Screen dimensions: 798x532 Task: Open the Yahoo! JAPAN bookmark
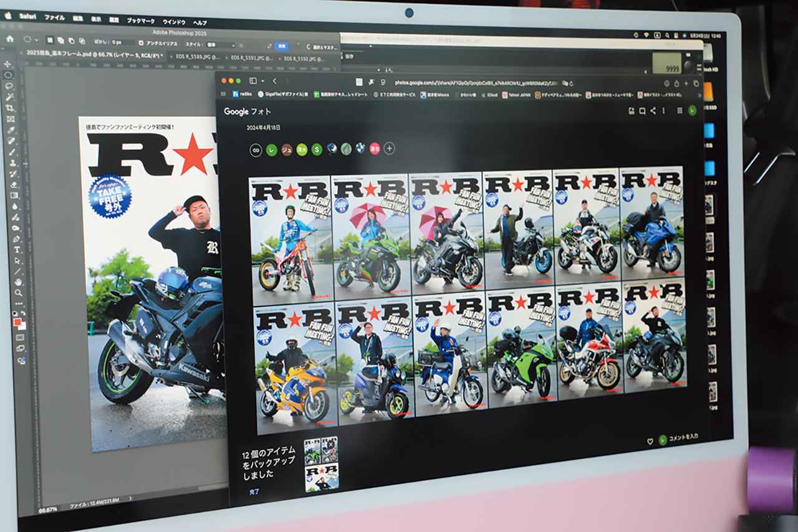[x=516, y=95]
